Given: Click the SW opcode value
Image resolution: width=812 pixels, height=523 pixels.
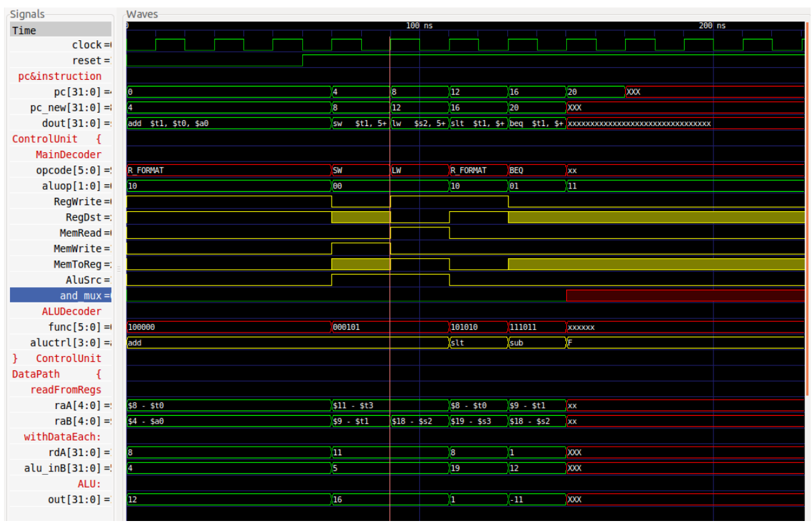Looking at the screenshot, I should (338, 170).
